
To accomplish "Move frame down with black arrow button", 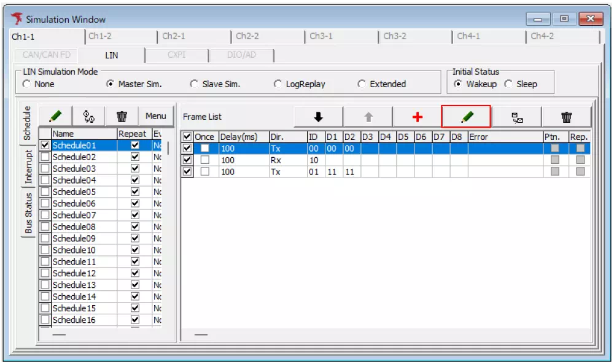I will pos(318,117).
